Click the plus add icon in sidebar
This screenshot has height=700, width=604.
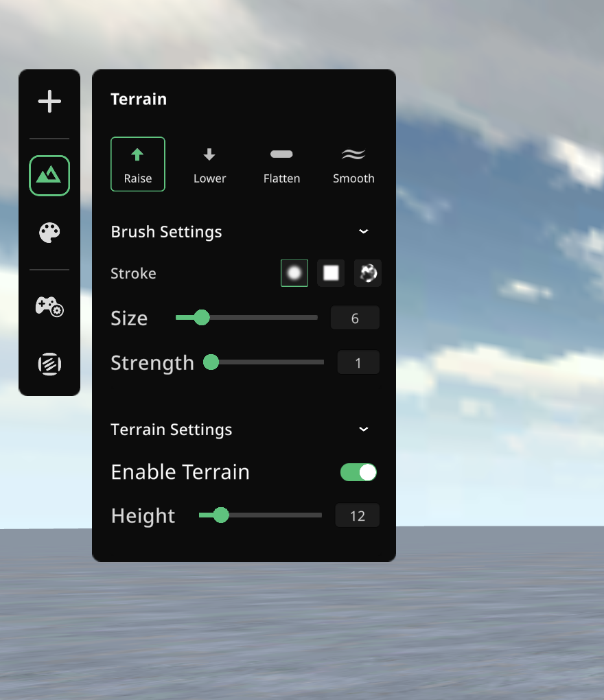[49, 102]
